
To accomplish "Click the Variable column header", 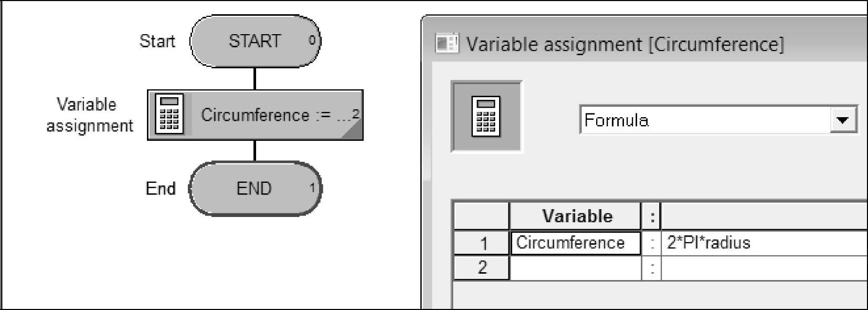I will [576, 216].
